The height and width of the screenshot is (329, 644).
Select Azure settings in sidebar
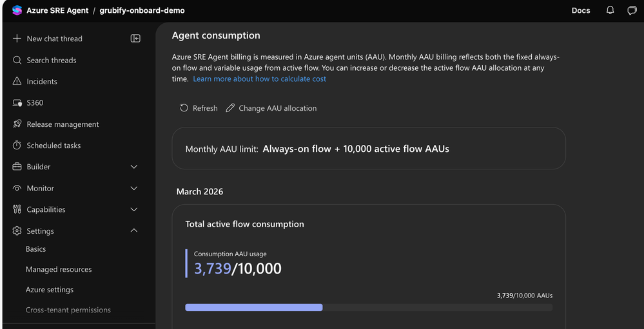click(50, 290)
